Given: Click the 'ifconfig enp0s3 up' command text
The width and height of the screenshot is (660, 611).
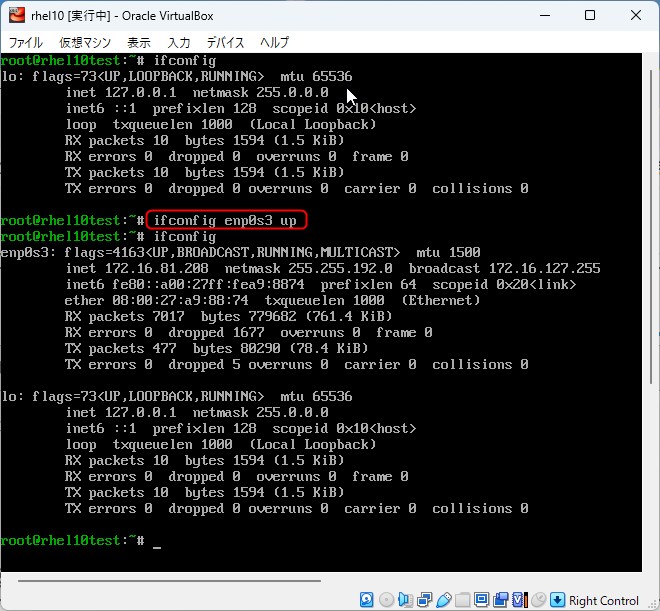Looking at the screenshot, I should click(x=225, y=220).
